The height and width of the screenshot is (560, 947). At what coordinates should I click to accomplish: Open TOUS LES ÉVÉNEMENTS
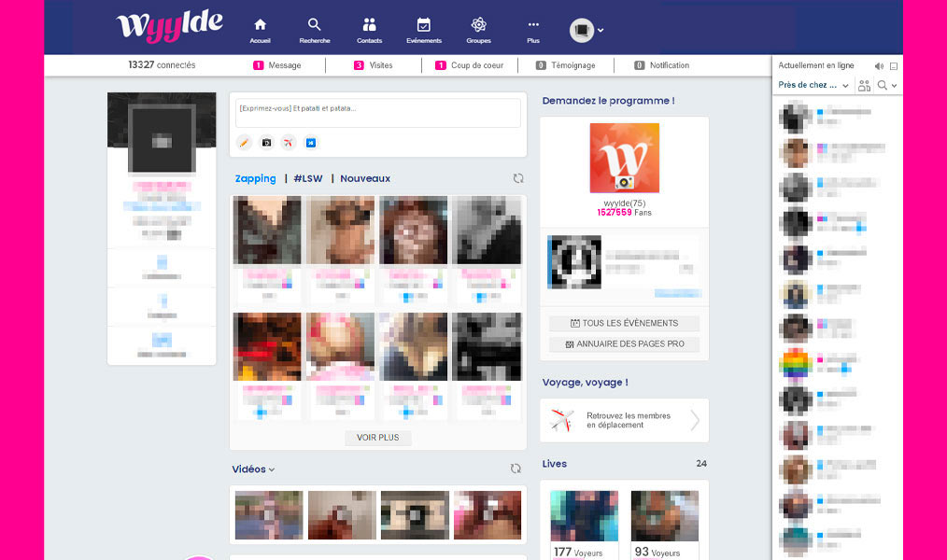tap(623, 323)
